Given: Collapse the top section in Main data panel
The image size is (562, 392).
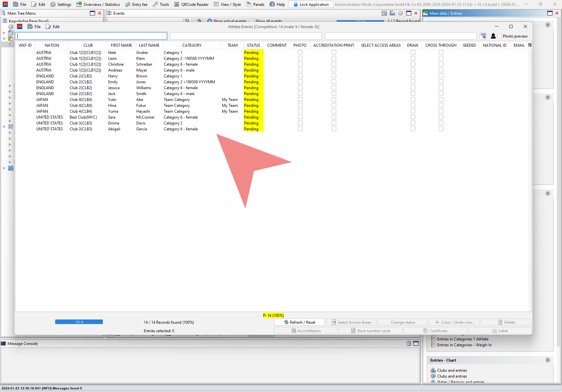Looking at the screenshot, I should click(x=548, y=25).
